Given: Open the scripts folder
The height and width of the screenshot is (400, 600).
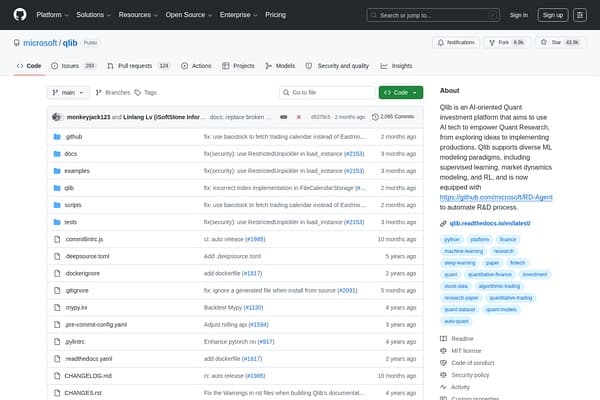Looking at the screenshot, I should [73, 205].
